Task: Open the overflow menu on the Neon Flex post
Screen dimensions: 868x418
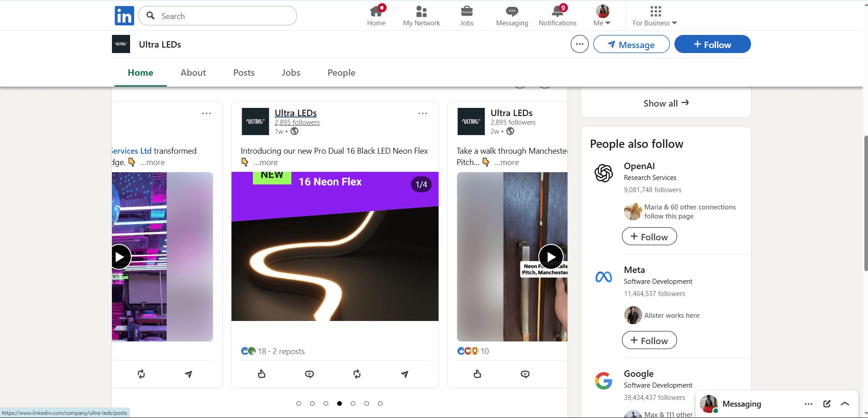Action: tap(422, 113)
